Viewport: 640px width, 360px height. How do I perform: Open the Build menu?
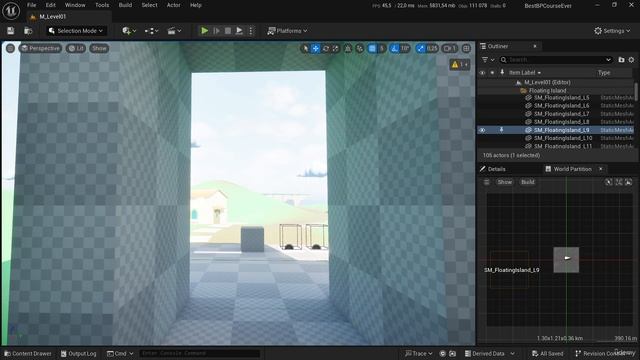coord(125,5)
